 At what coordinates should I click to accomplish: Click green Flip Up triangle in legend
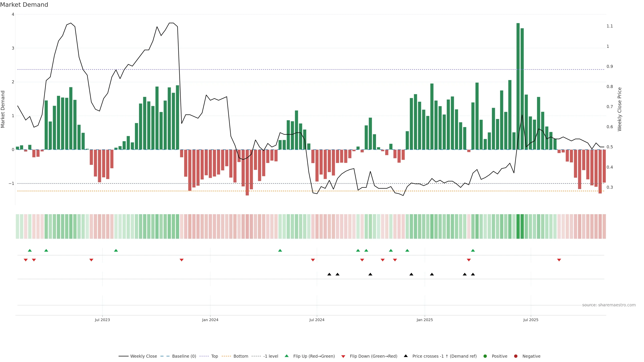(287, 356)
